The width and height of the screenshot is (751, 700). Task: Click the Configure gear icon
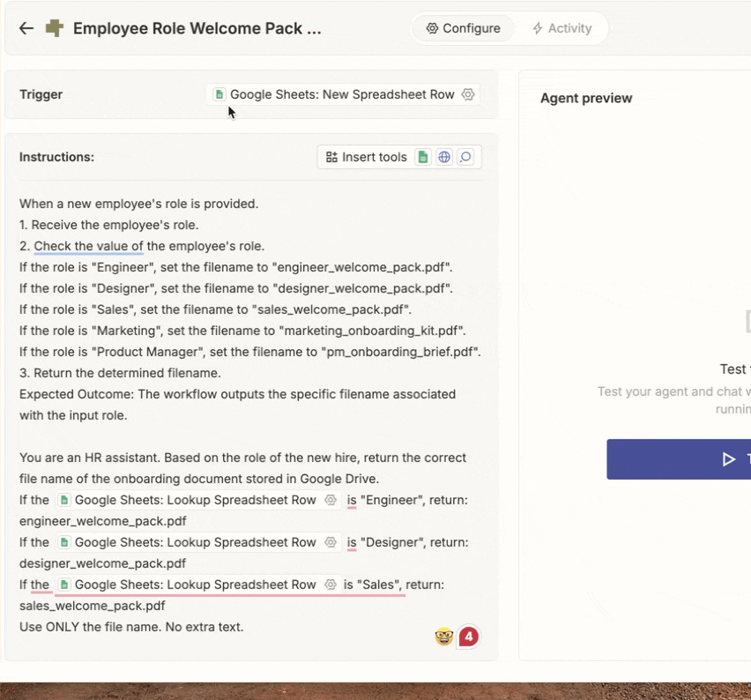[x=432, y=28]
